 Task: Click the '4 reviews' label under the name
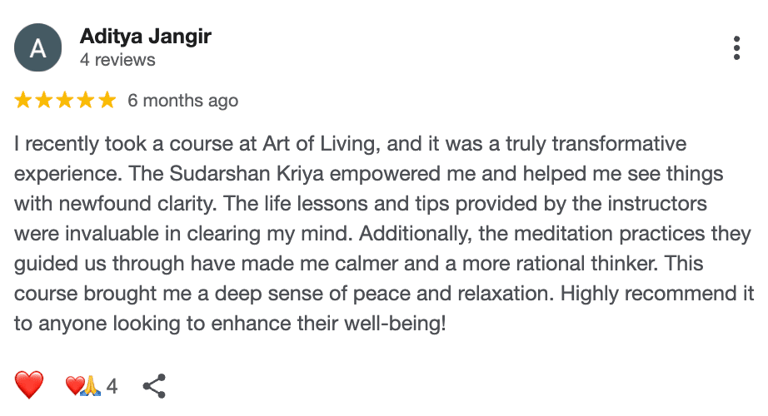click(118, 60)
